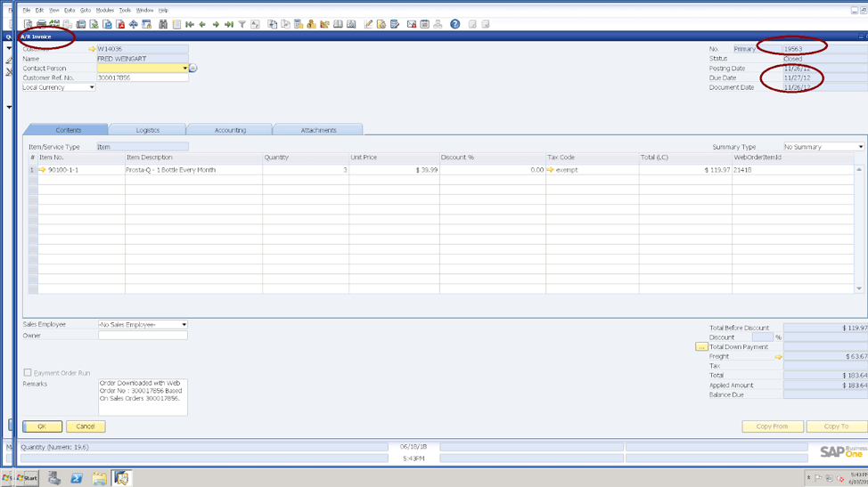
Task: Open the Local Currency dropdown
Action: coord(92,87)
